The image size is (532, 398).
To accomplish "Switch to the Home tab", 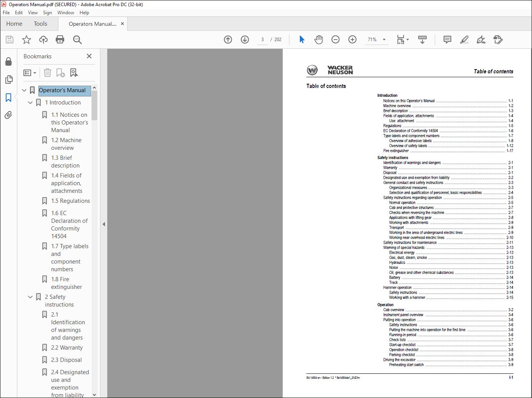I will pos(14,24).
